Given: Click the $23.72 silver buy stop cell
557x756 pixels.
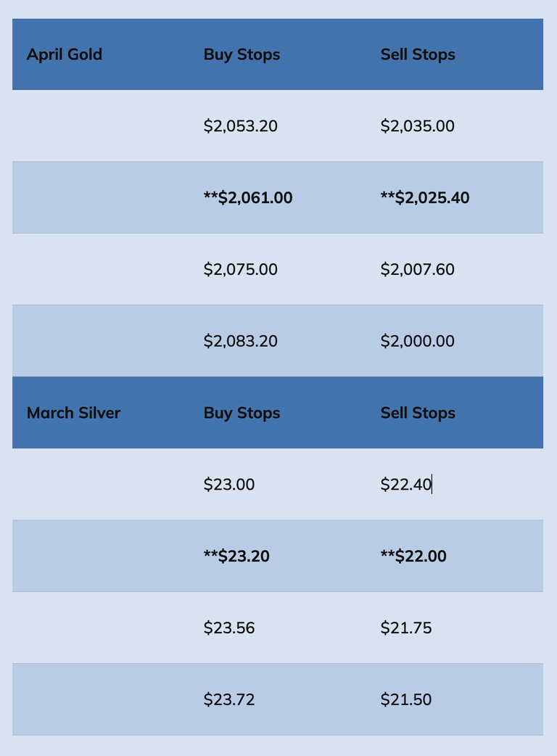Looking at the screenshot, I should 228,699.
